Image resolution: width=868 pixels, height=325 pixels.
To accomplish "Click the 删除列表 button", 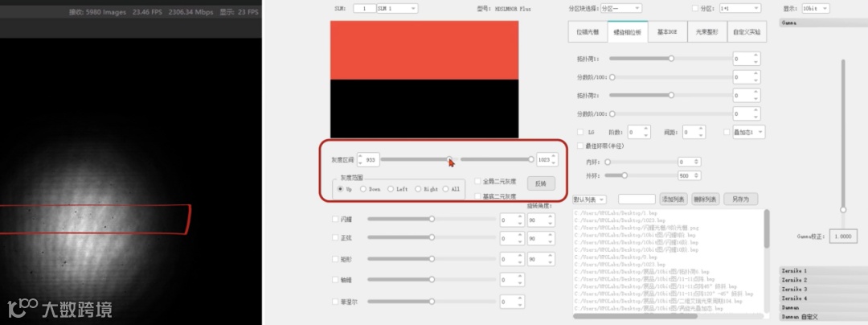I will click(706, 200).
